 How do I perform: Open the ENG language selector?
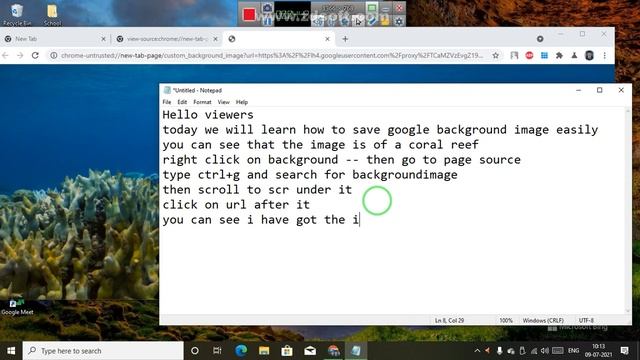click(x=573, y=351)
